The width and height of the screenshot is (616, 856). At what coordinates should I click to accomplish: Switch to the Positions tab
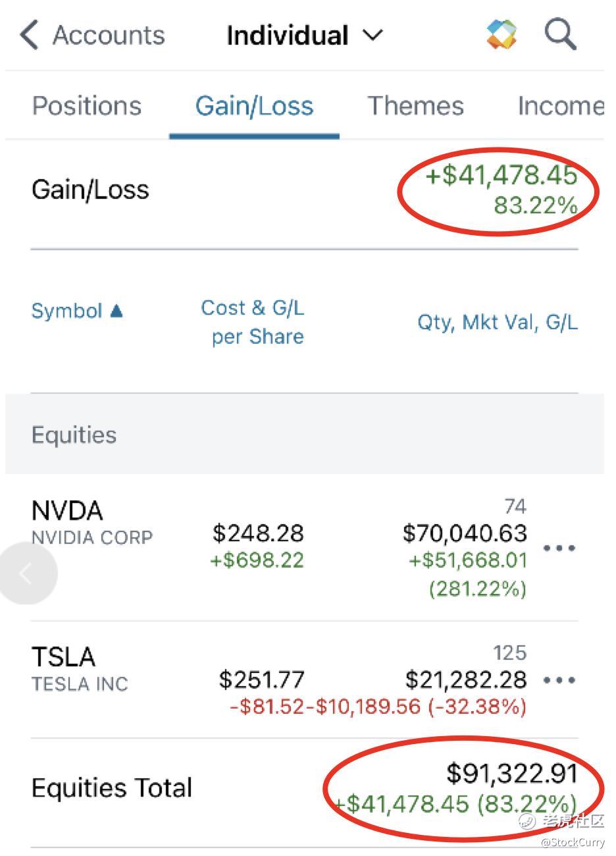click(87, 106)
